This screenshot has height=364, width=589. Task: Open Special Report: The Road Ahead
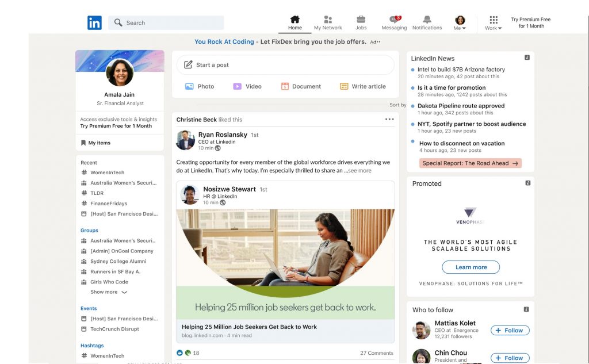(x=470, y=163)
